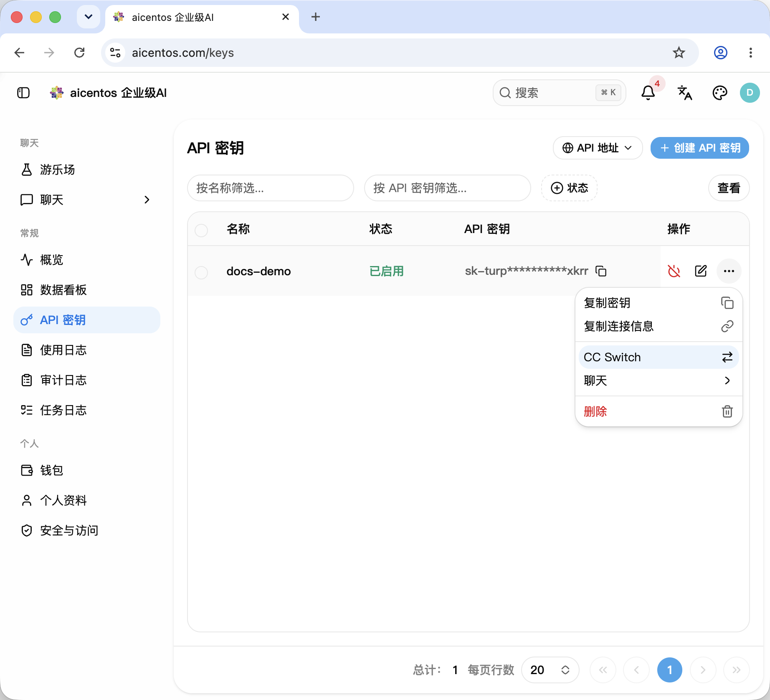The image size is (770, 700).
Task: Open the browser profile icon
Action: click(720, 53)
